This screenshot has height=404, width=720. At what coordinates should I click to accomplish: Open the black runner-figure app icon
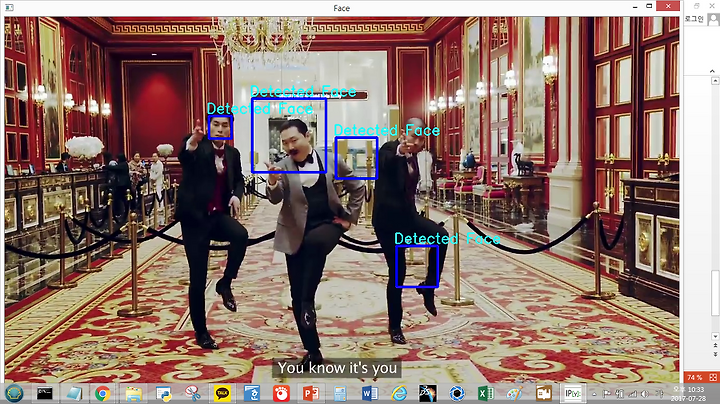click(x=428, y=393)
